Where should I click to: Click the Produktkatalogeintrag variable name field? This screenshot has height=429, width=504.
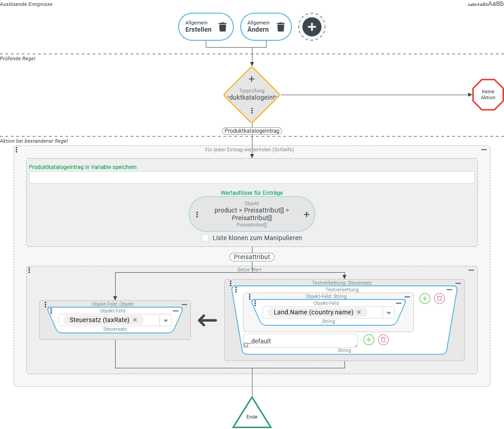252,178
